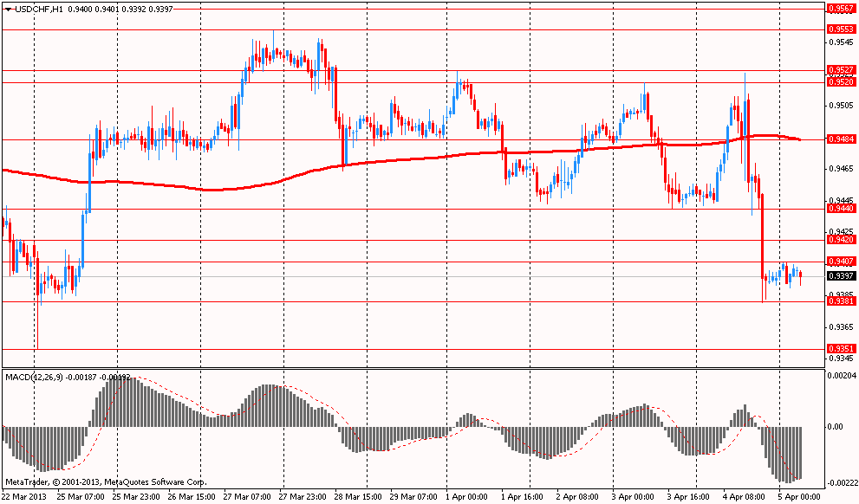Click the 0.9465 price scale value

point(841,169)
